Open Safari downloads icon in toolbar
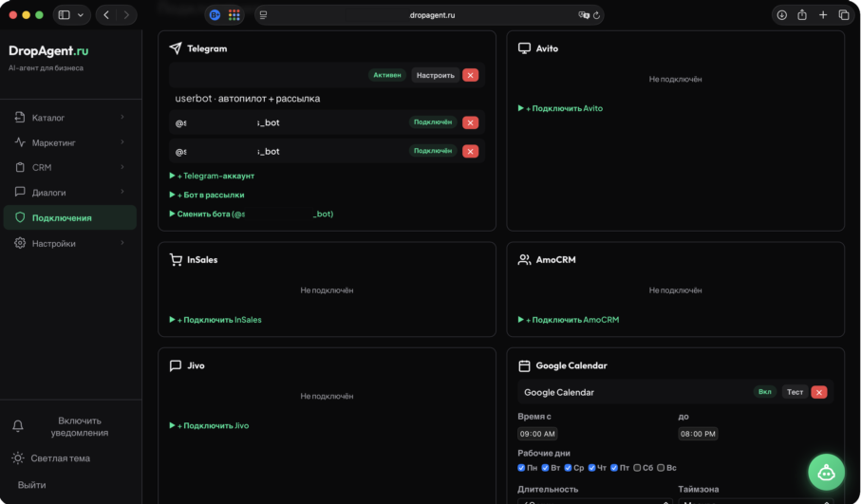Image resolution: width=861 pixels, height=504 pixels. pyautogui.click(x=781, y=15)
